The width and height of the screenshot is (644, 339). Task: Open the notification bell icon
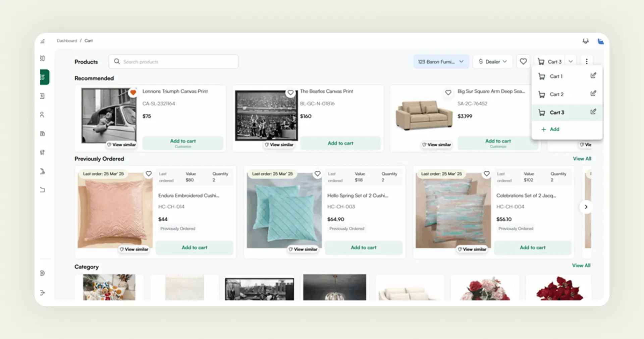click(x=585, y=41)
